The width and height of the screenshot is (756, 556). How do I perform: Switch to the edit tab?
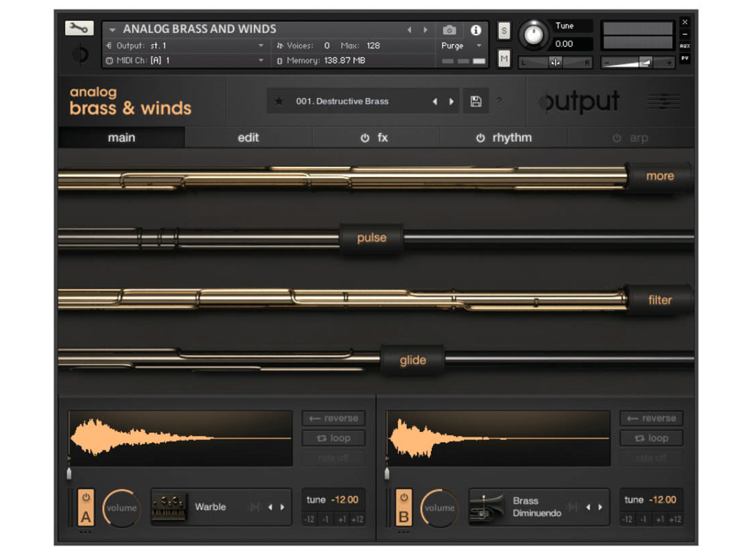click(248, 137)
